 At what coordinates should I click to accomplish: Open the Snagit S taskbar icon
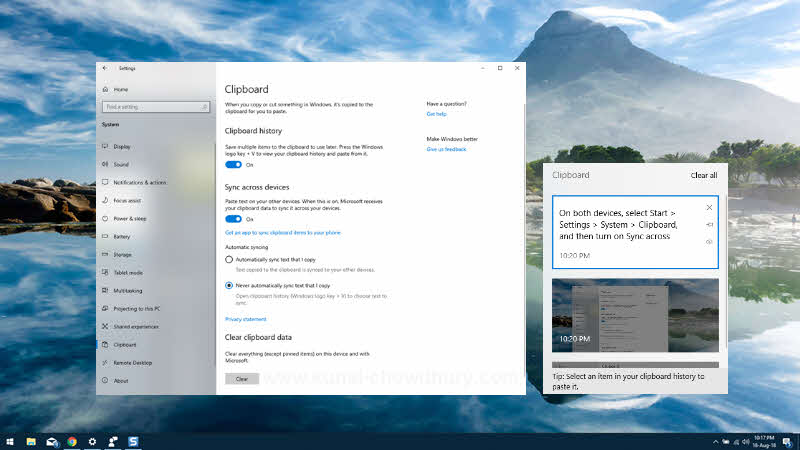coord(133,441)
